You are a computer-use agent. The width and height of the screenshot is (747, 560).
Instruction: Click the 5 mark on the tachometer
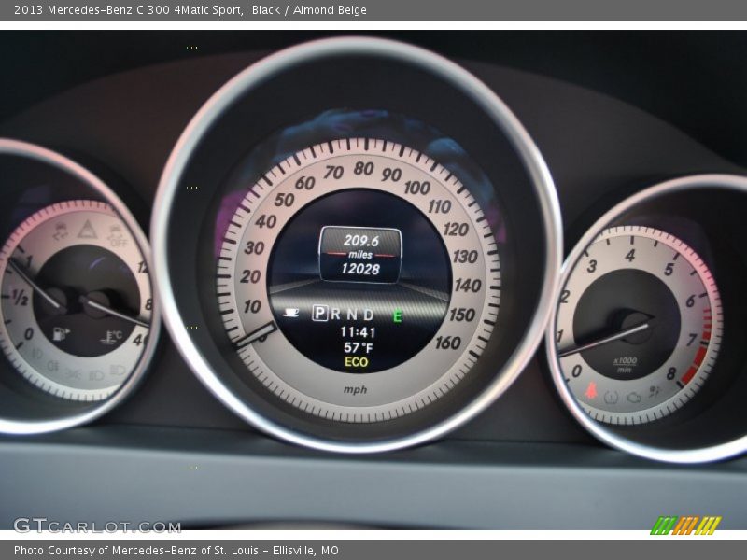click(x=669, y=269)
